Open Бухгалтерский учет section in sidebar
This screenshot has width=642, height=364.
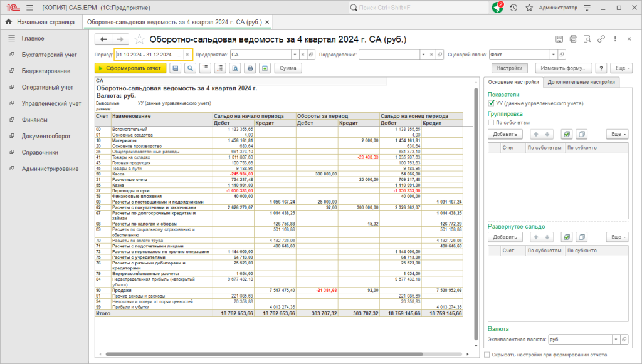click(x=49, y=55)
